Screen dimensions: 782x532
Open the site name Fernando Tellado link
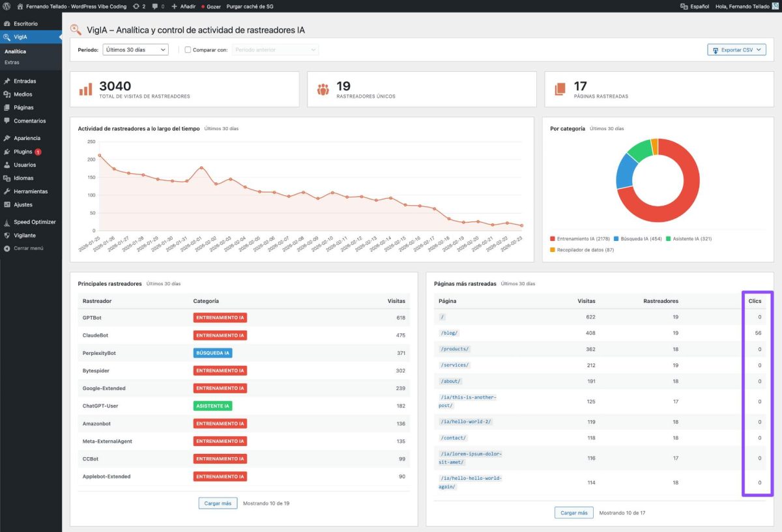(x=75, y=5)
